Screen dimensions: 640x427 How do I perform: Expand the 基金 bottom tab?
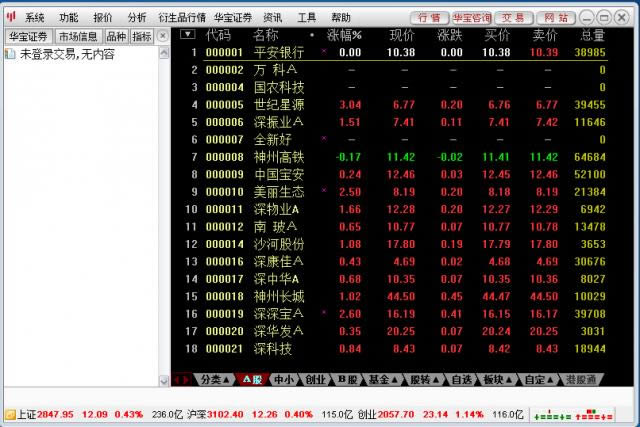[x=383, y=380]
